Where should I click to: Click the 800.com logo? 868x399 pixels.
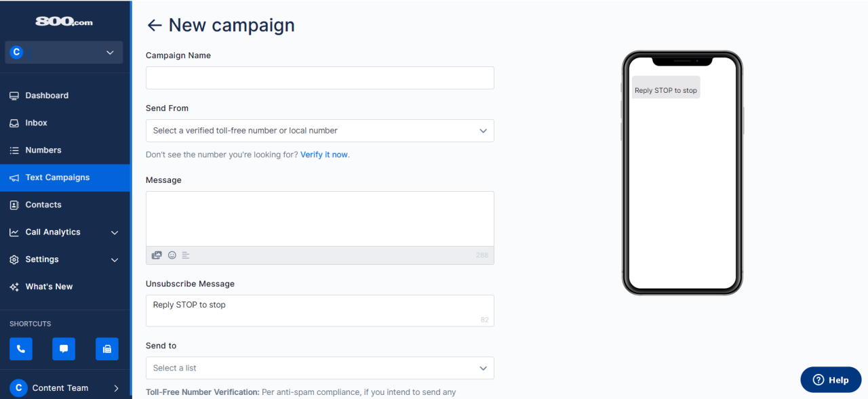[64, 22]
